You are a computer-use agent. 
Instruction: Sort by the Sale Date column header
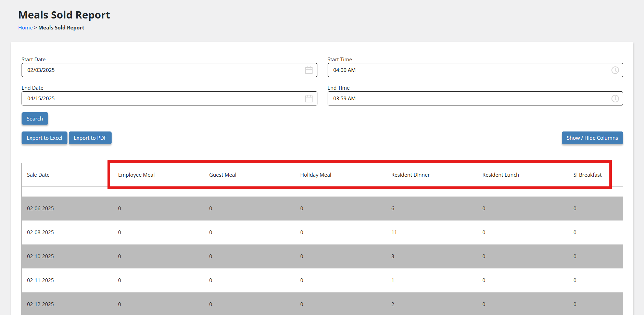(38, 175)
